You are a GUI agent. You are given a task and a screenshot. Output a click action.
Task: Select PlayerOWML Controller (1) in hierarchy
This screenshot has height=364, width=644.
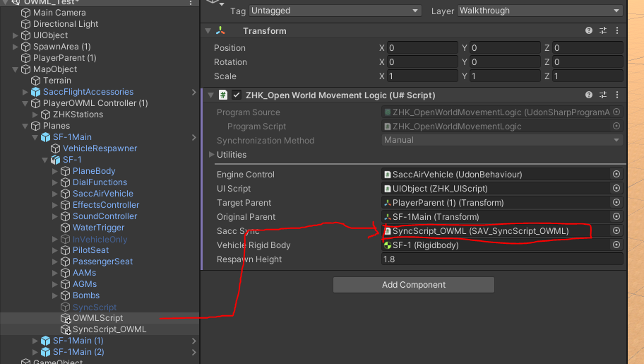pyautogui.click(x=95, y=103)
